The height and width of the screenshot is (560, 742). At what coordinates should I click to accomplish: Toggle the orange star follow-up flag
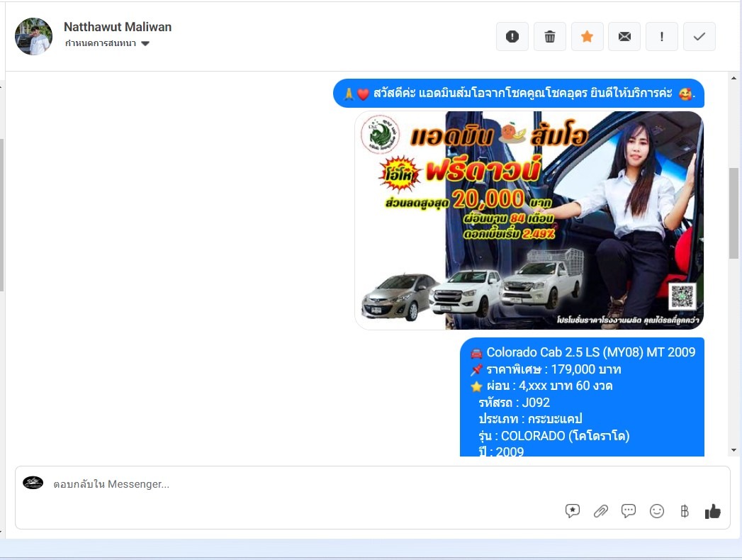pyautogui.click(x=587, y=36)
